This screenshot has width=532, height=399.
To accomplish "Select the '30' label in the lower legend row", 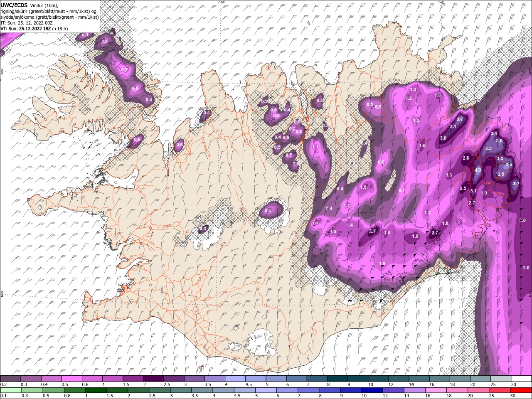I will click(x=514, y=396).
